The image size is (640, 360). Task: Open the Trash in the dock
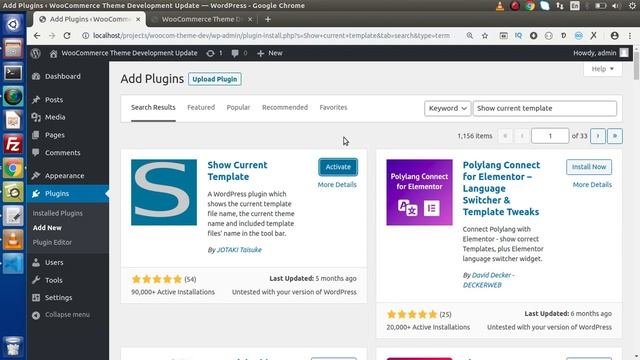pos(13,347)
